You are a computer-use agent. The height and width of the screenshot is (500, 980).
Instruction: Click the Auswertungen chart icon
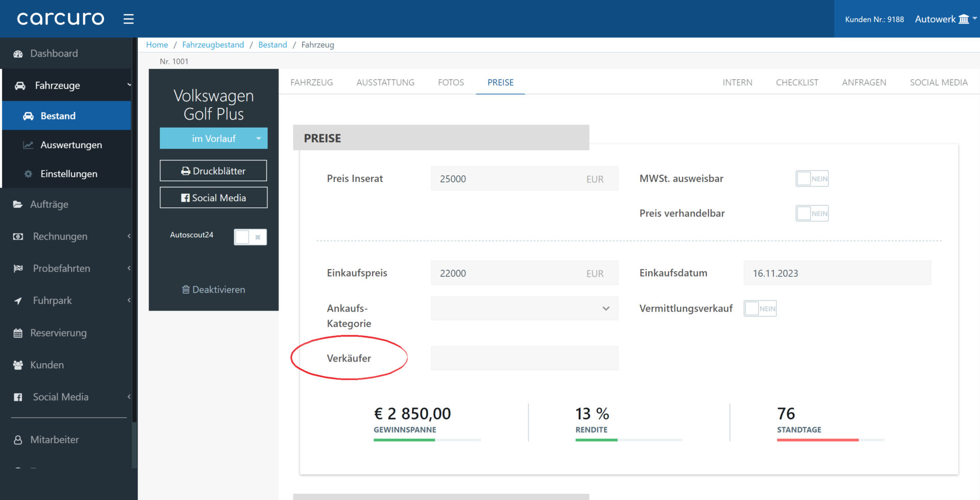coord(28,145)
